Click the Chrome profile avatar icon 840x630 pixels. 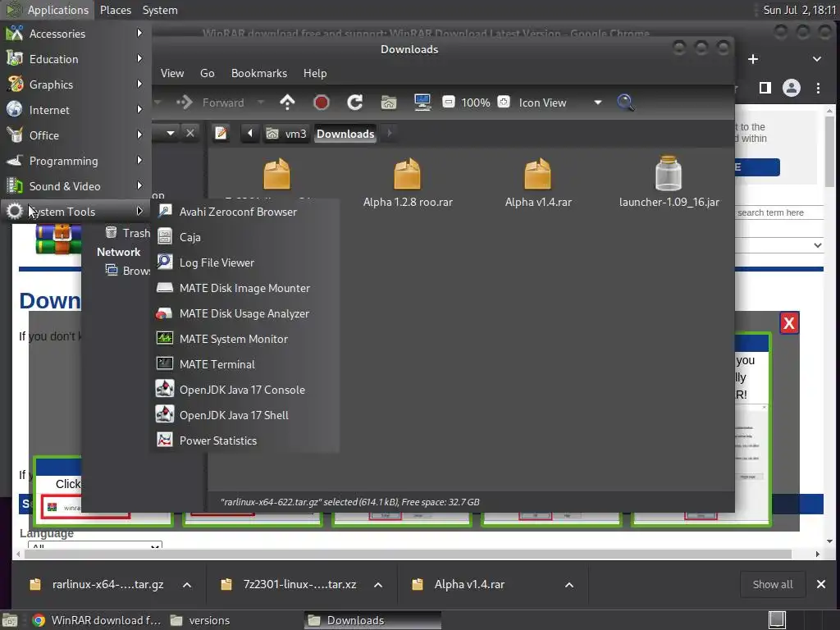[792, 88]
